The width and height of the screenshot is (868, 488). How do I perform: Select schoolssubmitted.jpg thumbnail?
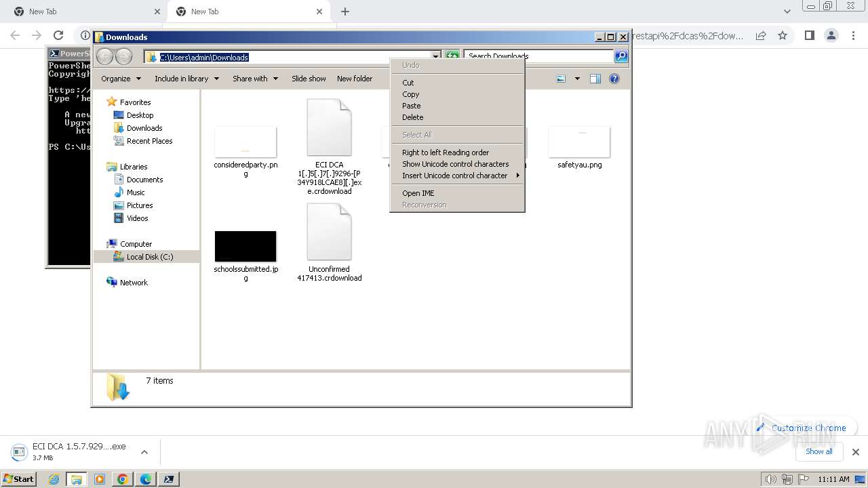pyautogui.click(x=245, y=246)
